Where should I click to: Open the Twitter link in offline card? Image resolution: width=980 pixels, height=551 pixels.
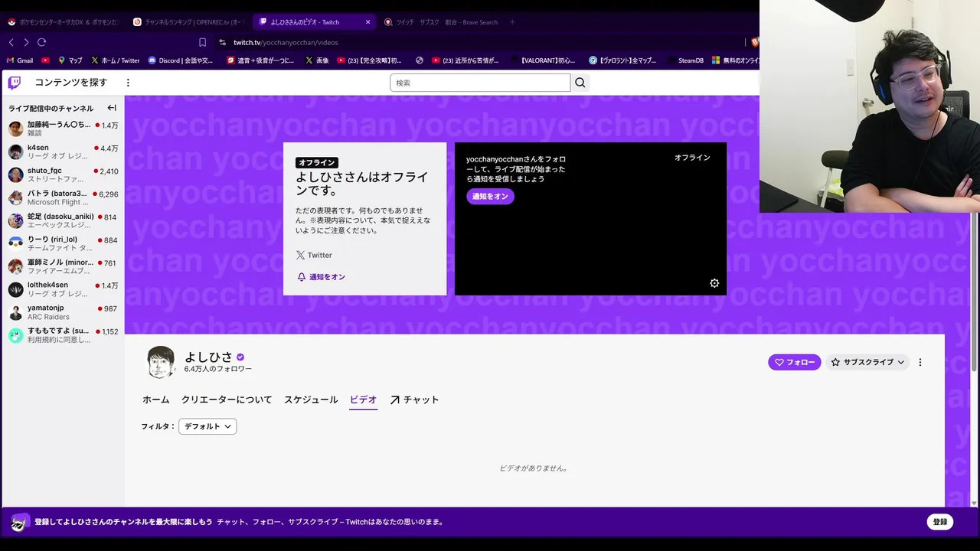[x=314, y=256]
